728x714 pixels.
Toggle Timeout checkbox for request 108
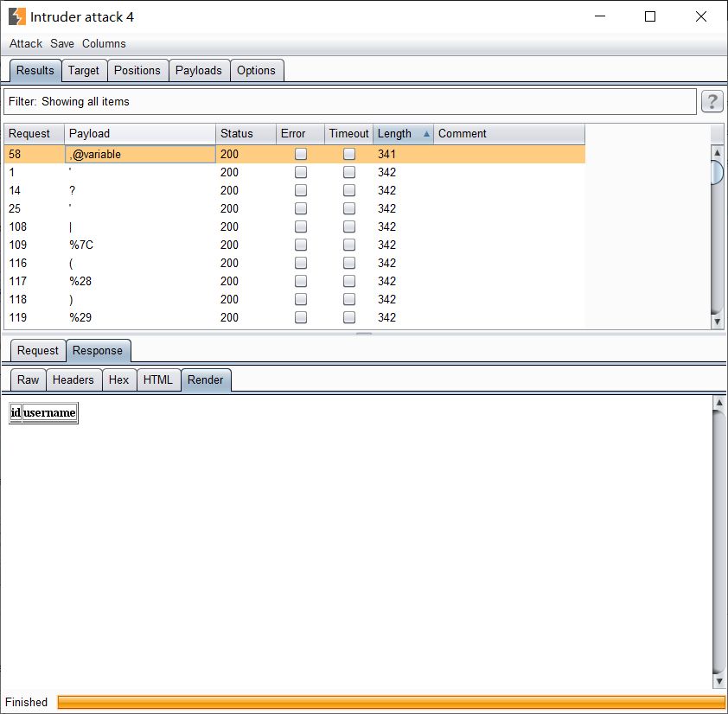pos(349,226)
